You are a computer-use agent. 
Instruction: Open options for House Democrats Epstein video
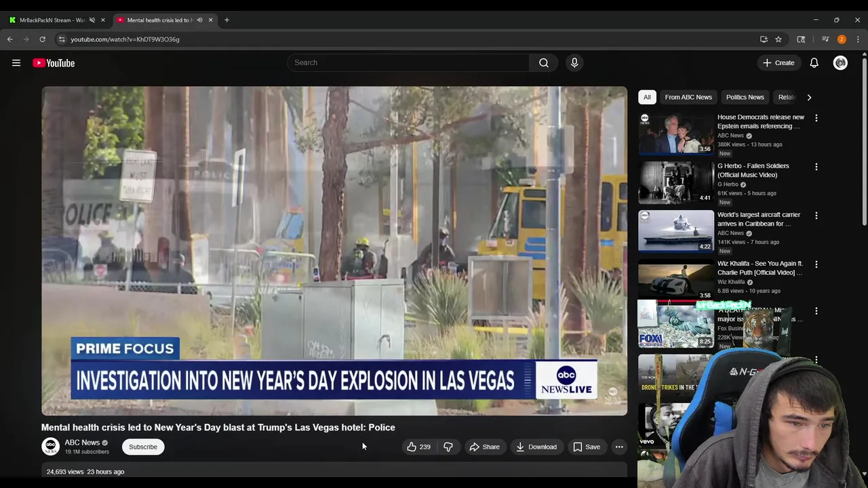click(x=816, y=118)
